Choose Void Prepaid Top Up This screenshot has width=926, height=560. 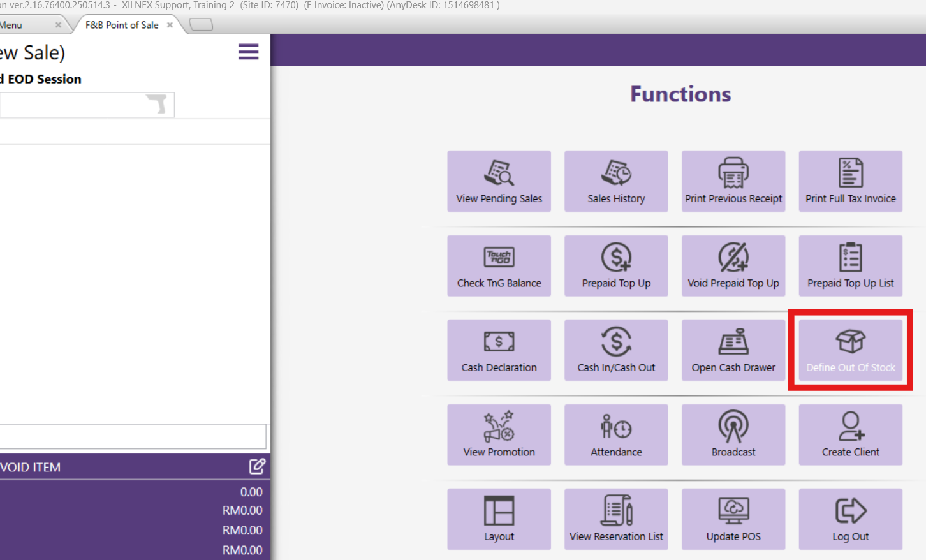click(x=733, y=266)
